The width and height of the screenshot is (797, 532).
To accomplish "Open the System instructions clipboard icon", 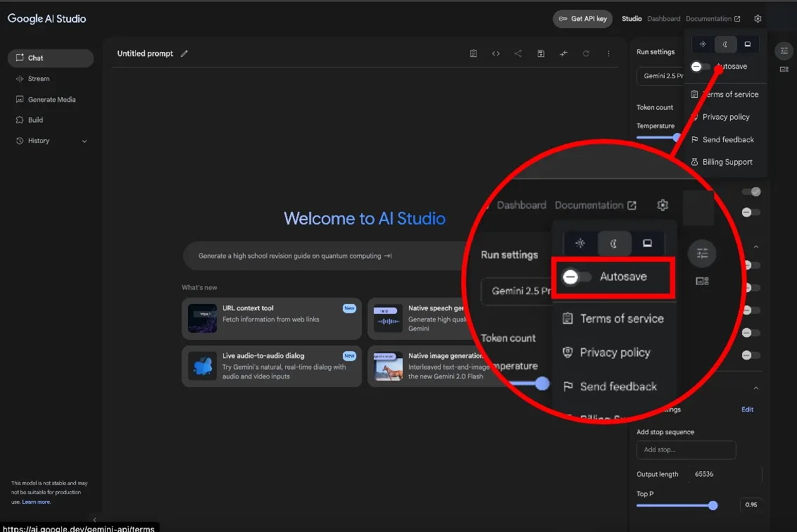I will (473, 53).
